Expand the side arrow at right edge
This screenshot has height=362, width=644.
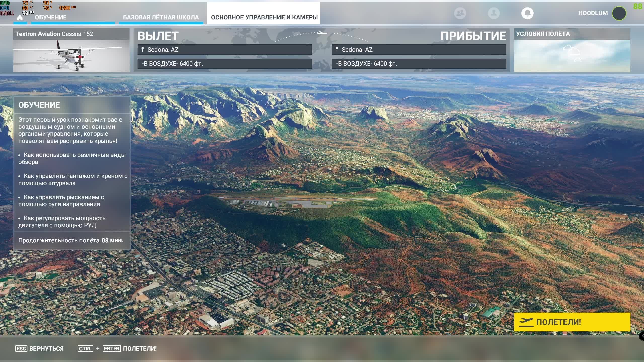point(642,336)
